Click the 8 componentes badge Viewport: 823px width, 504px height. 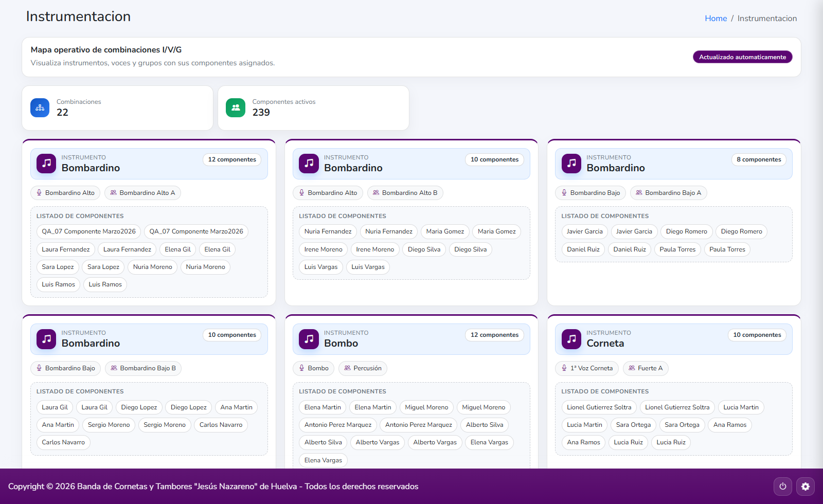[759, 159]
